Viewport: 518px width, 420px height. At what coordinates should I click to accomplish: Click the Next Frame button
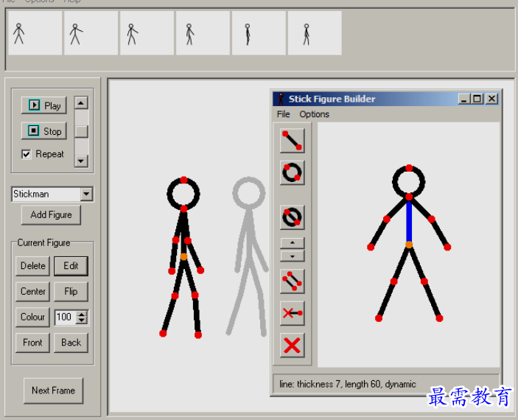pos(53,391)
